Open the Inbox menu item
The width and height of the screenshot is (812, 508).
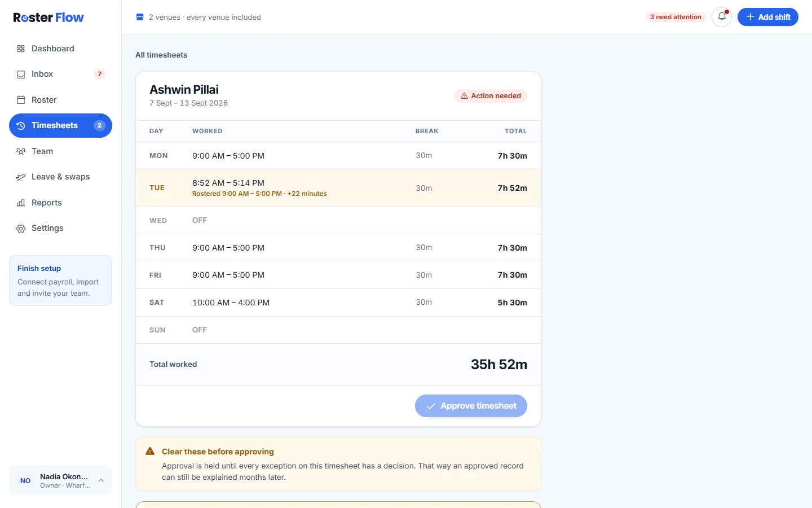click(x=60, y=74)
